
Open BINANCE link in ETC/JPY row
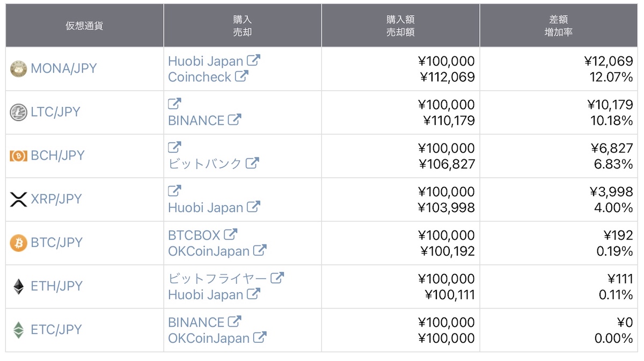(x=196, y=322)
